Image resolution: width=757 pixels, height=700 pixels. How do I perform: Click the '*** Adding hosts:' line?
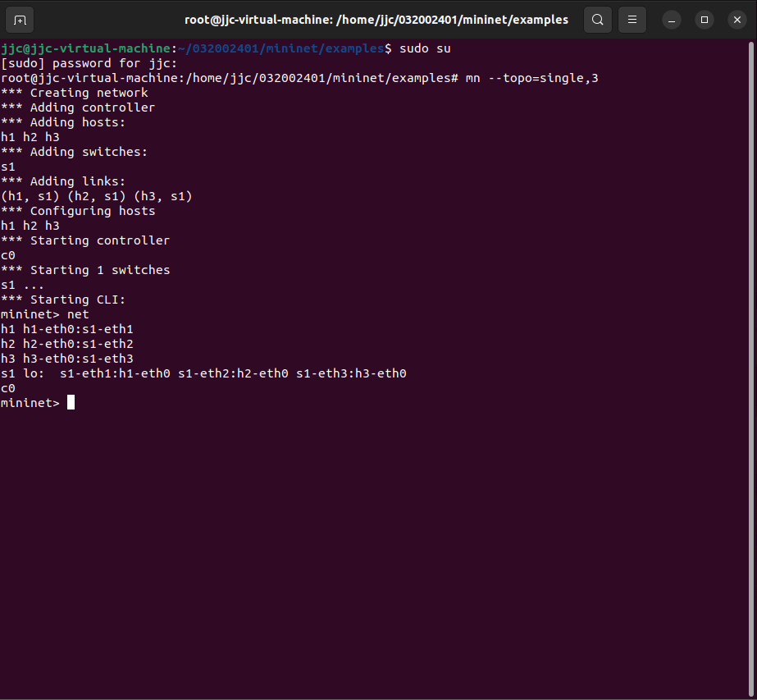pos(63,122)
